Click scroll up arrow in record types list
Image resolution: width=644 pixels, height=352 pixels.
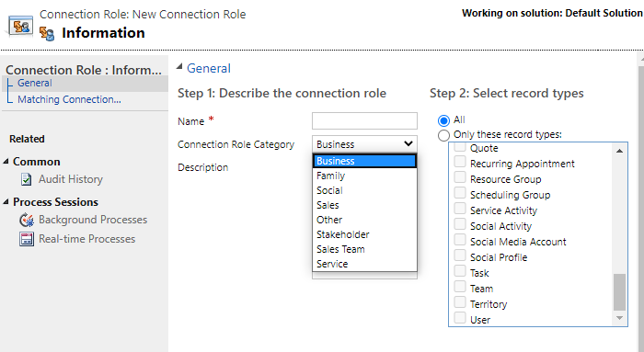(x=619, y=151)
